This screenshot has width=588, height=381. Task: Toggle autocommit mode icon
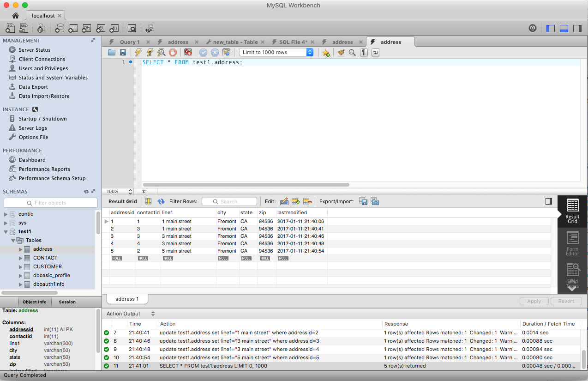click(226, 53)
